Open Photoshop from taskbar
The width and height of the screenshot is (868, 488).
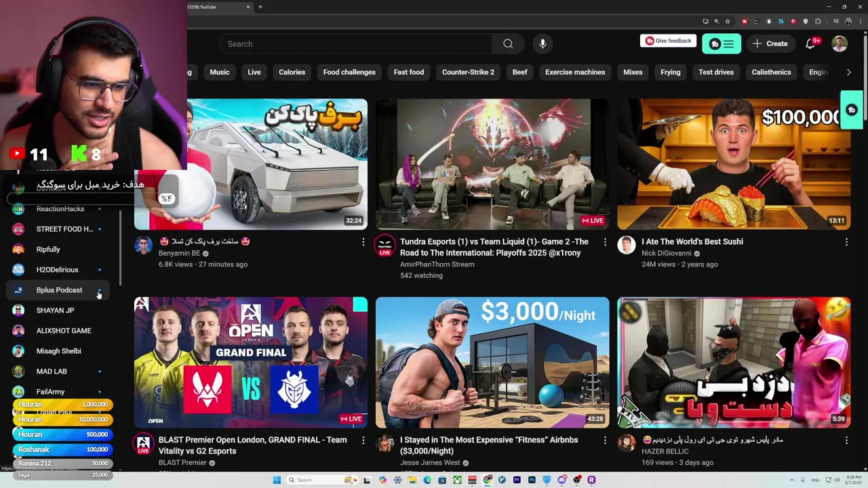pyautogui.click(x=532, y=480)
